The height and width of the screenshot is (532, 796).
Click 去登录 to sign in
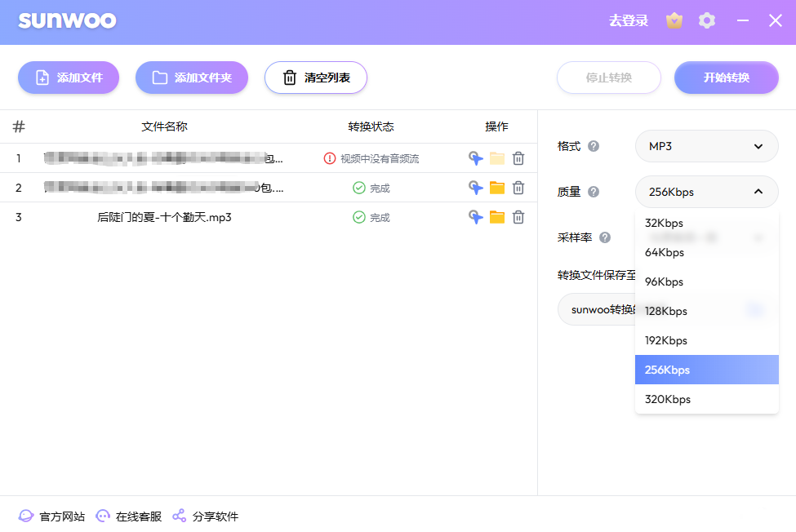628,21
